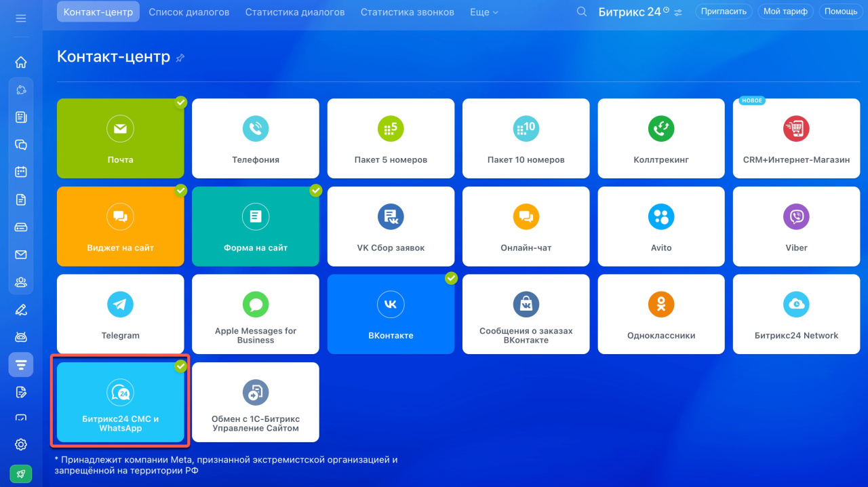Click the Viber purple icon
The image size is (868, 487).
point(796,216)
